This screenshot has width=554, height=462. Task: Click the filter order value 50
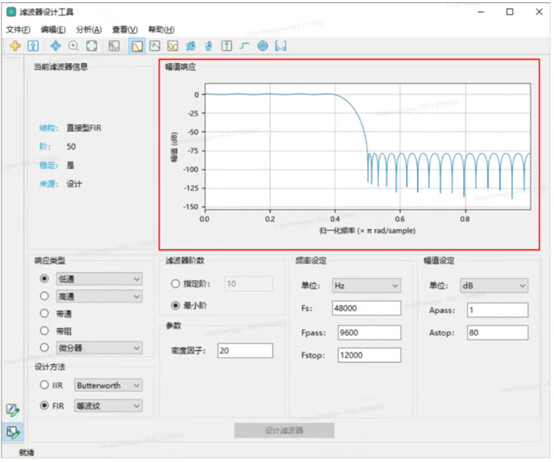[x=71, y=147]
